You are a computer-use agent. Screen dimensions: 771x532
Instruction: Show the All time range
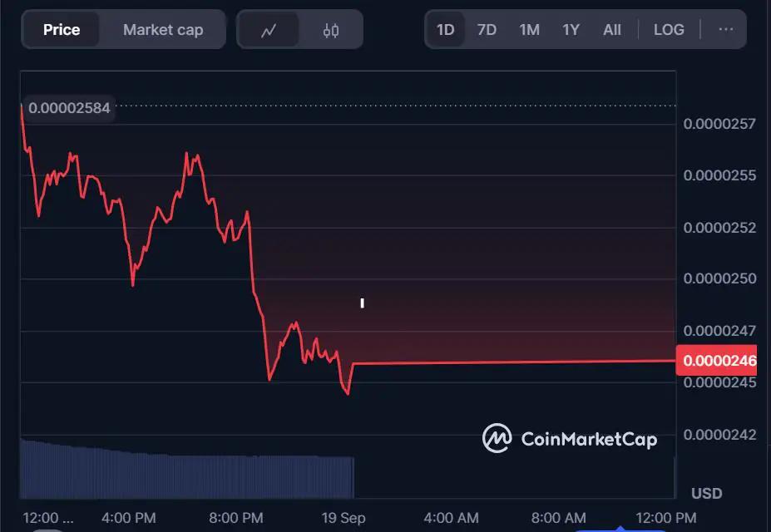pyautogui.click(x=612, y=30)
